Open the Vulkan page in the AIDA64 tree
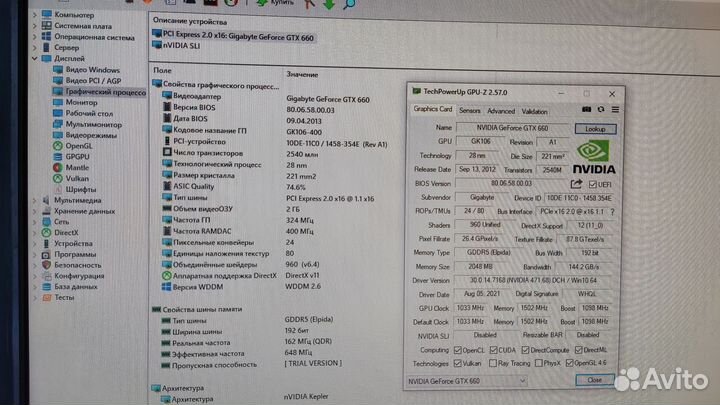 point(77,179)
